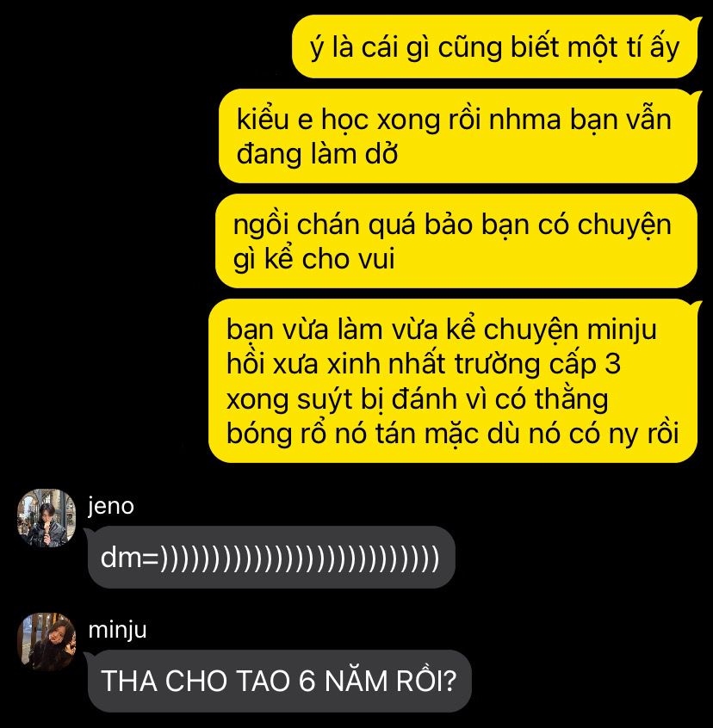
Task: Select the message starting "ngồi chán quá"
Action: (456, 241)
